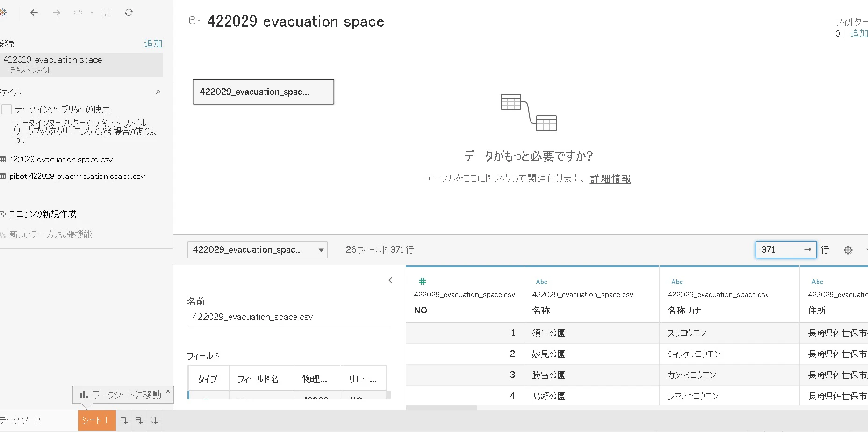The image size is (868, 432).
Task: Select pibot_422029_evacuation_space.csv file
Action: click(x=77, y=176)
